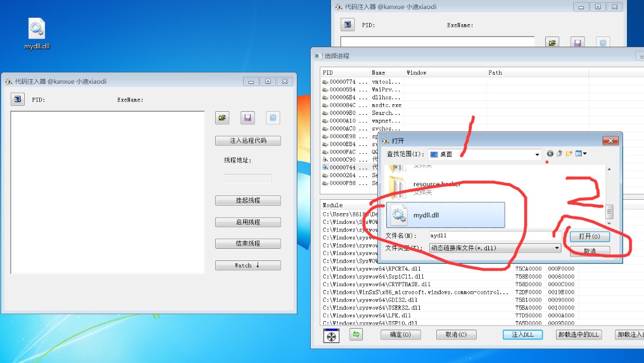Click the Window column header
This screenshot has height=363, width=644.
point(445,72)
